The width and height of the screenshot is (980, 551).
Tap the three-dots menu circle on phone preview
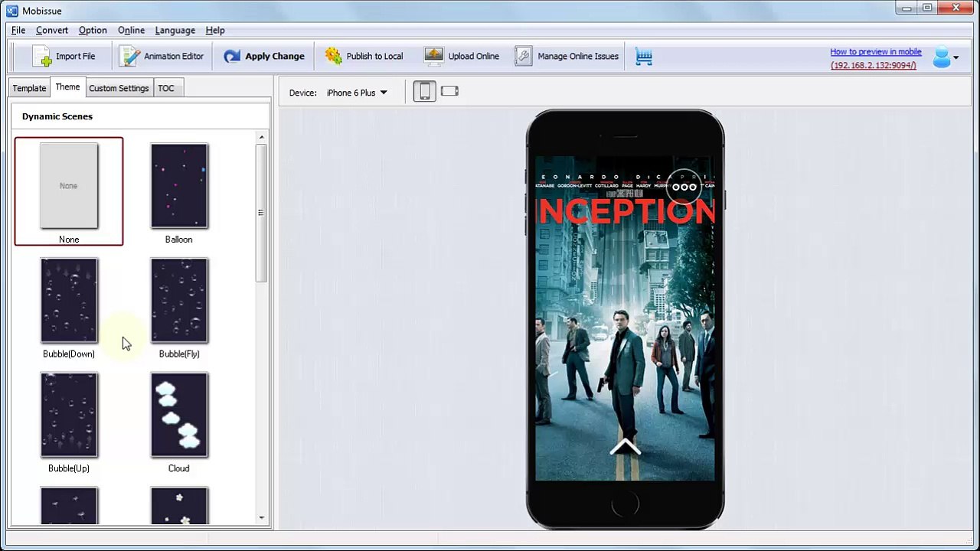[x=684, y=187]
